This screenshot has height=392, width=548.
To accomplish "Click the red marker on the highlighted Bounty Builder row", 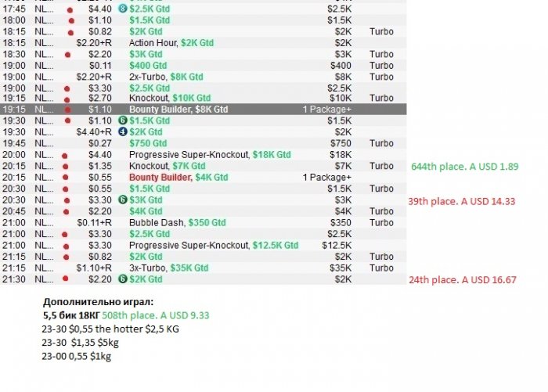I will coord(67,110).
